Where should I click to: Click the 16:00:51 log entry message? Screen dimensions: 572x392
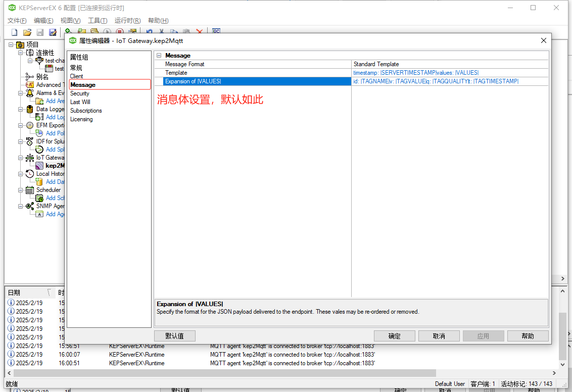[x=292, y=363]
